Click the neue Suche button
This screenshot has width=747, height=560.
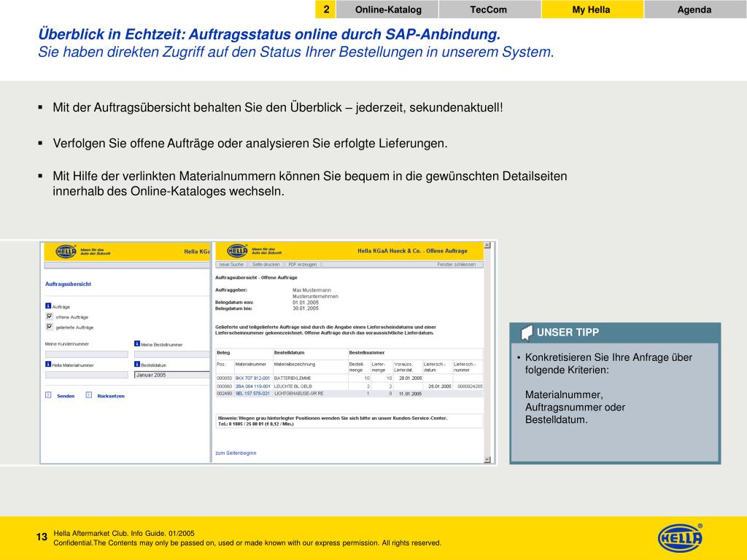coord(231,264)
